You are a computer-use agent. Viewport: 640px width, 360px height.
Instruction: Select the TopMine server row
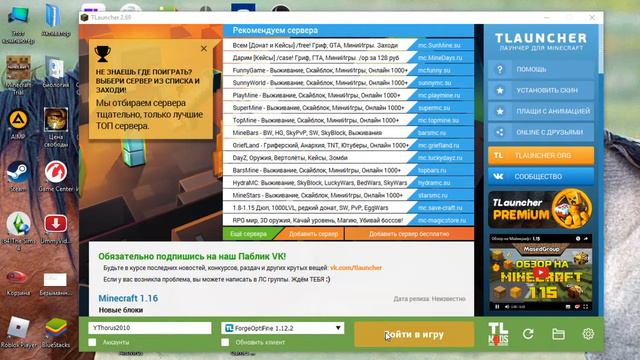point(349,120)
